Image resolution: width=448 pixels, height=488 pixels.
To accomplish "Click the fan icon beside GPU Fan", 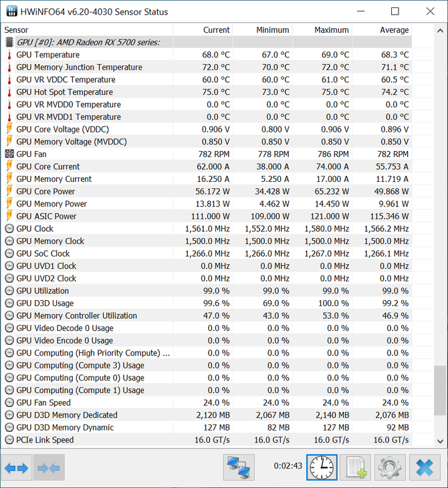I will [9, 154].
